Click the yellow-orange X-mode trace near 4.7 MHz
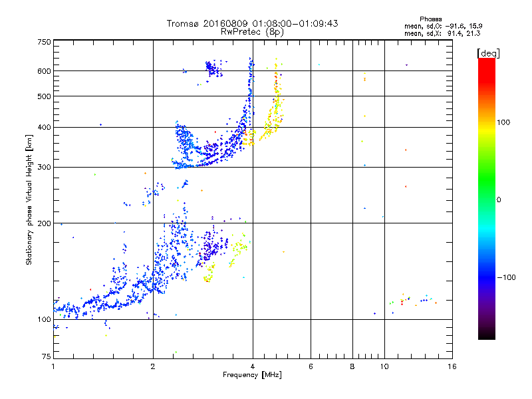 click(x=276, y=102)
